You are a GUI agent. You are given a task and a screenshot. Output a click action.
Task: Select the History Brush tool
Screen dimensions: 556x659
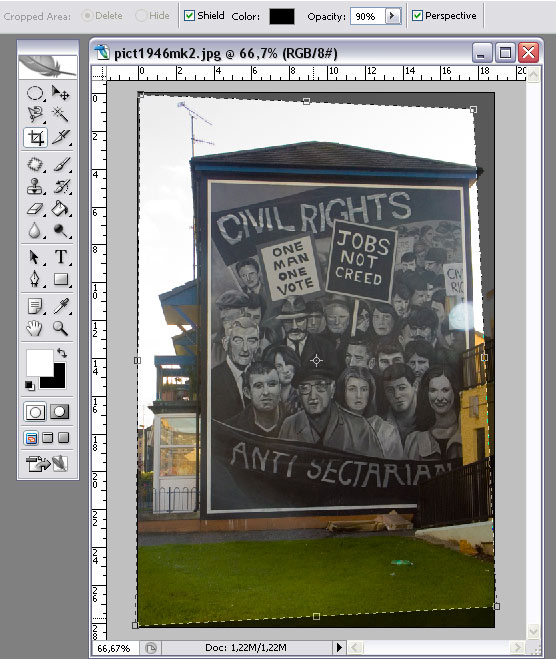pyautogui.click(x=61, y=186)
